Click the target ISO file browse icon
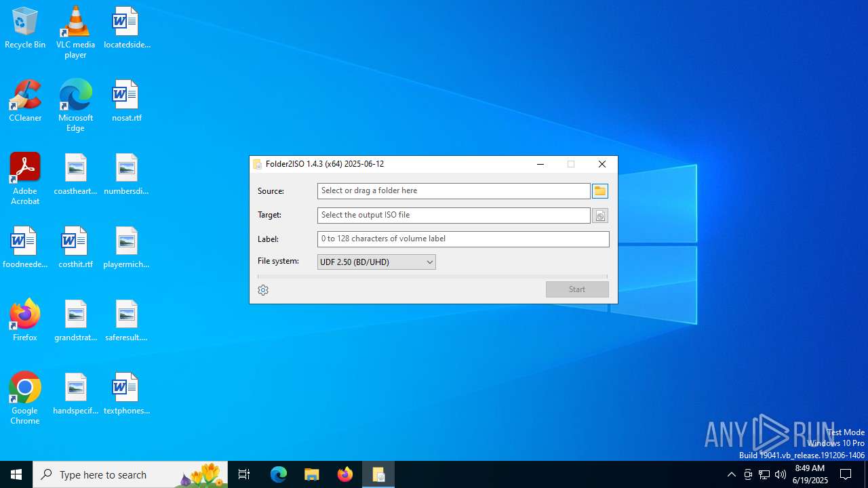 click(x=600, y=216)
